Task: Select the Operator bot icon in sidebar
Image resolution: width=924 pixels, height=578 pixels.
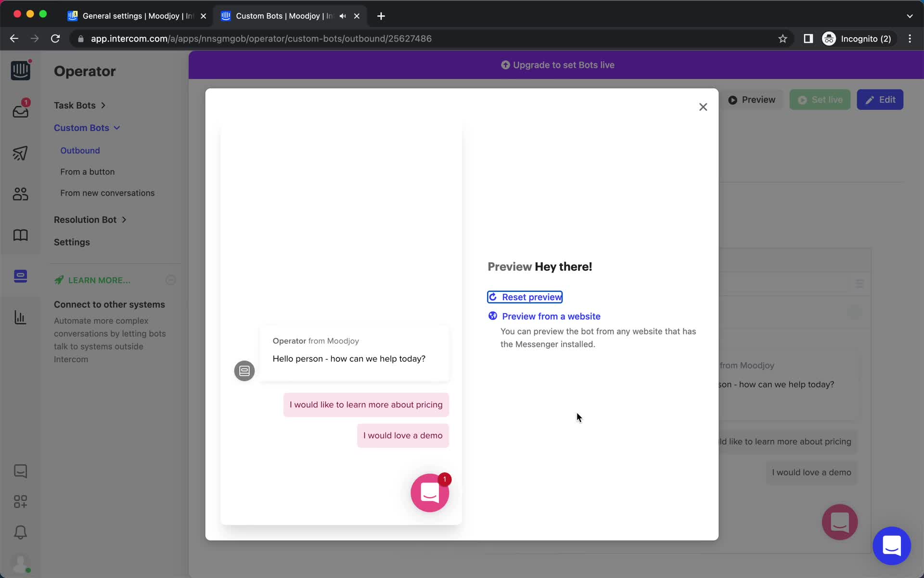Action: coord(20,276)
